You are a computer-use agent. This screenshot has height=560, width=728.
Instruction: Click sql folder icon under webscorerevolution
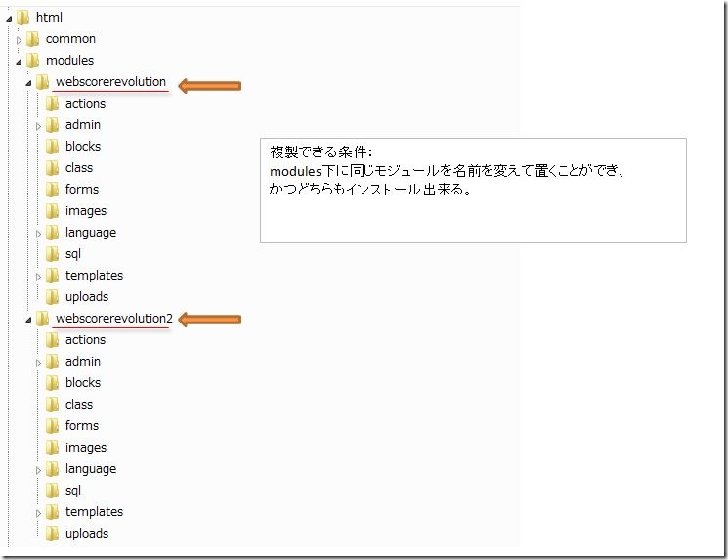coord(52,254)
